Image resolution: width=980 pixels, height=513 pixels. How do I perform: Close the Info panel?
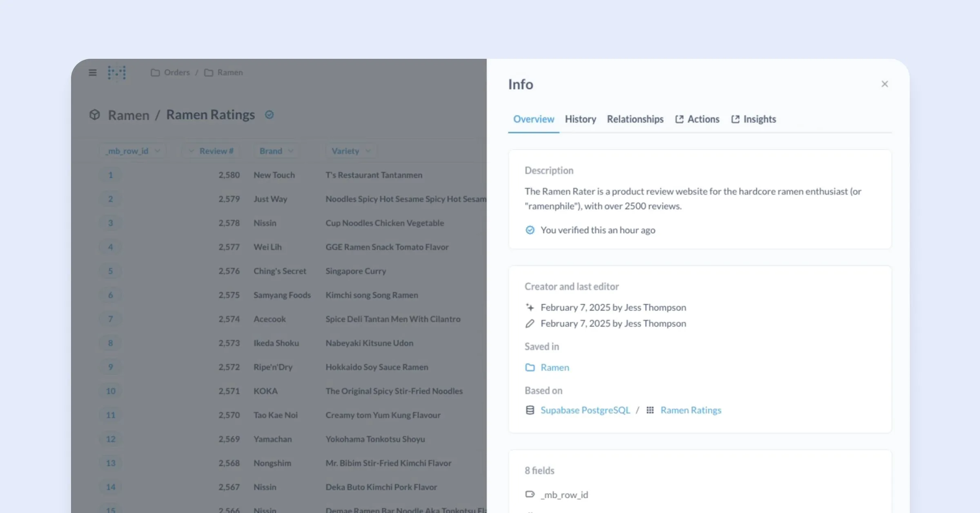point(885,84)
